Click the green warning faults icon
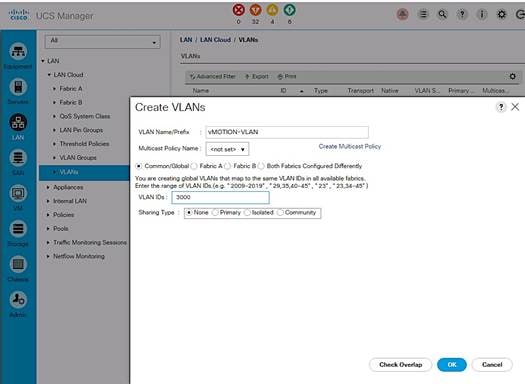 point(289,10)
